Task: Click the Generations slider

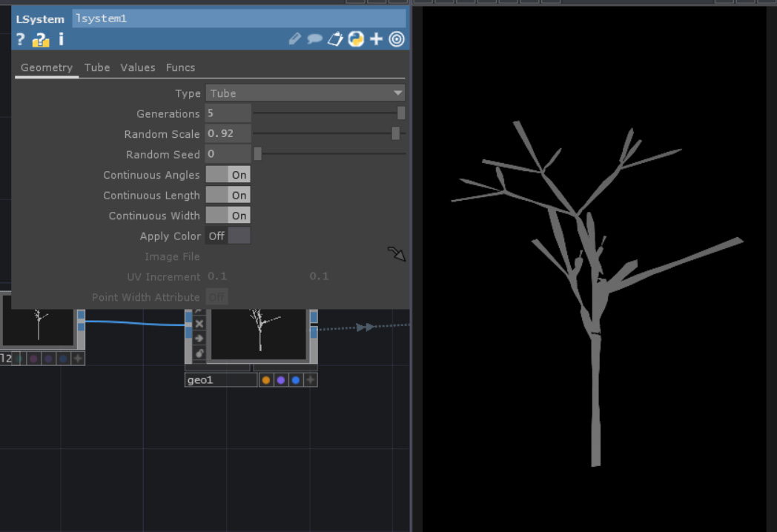Action: click(x=329, y=113)
